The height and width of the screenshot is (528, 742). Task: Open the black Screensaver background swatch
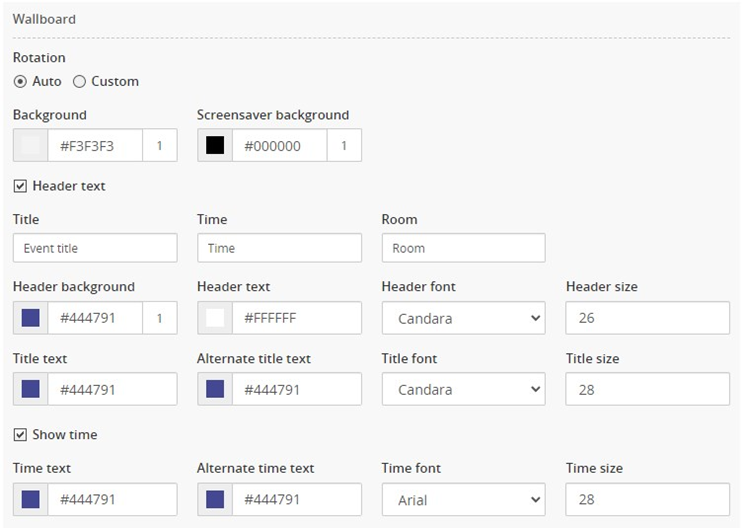click(215, 145)
